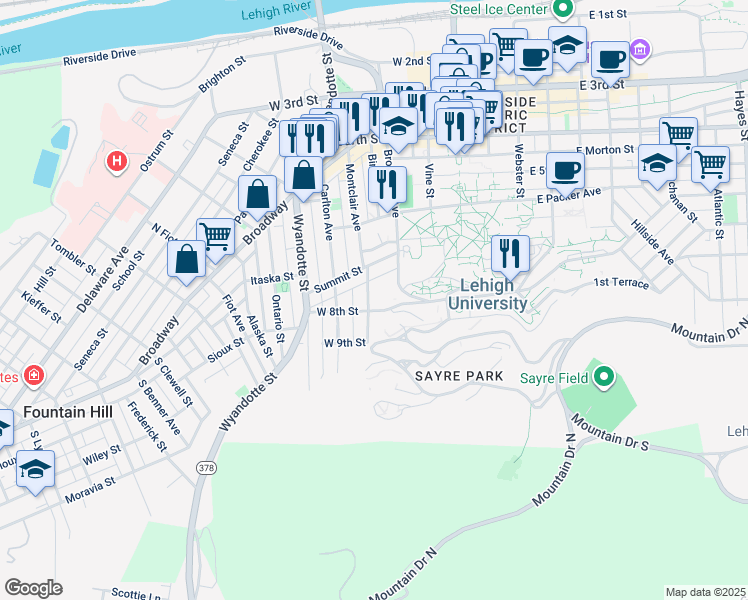This screenshot has height=600, width=748.
Task: Open the Google logo link
Action: tap(33, 588)
